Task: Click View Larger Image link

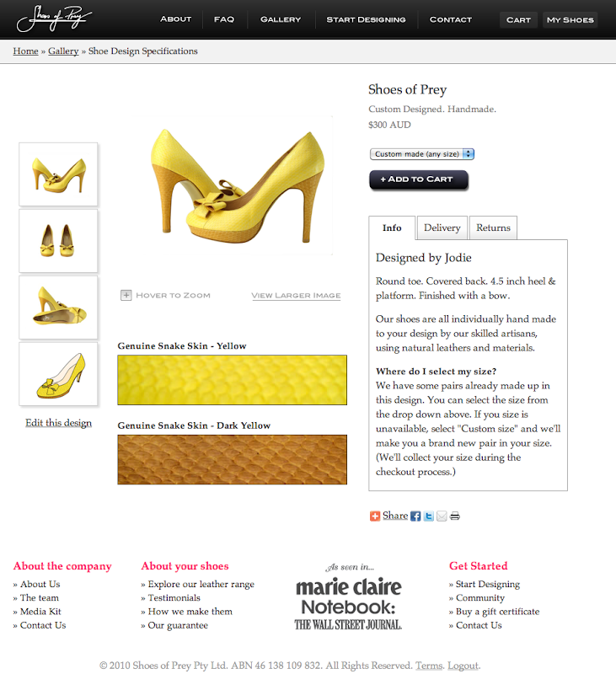Action: coord(296,296)
